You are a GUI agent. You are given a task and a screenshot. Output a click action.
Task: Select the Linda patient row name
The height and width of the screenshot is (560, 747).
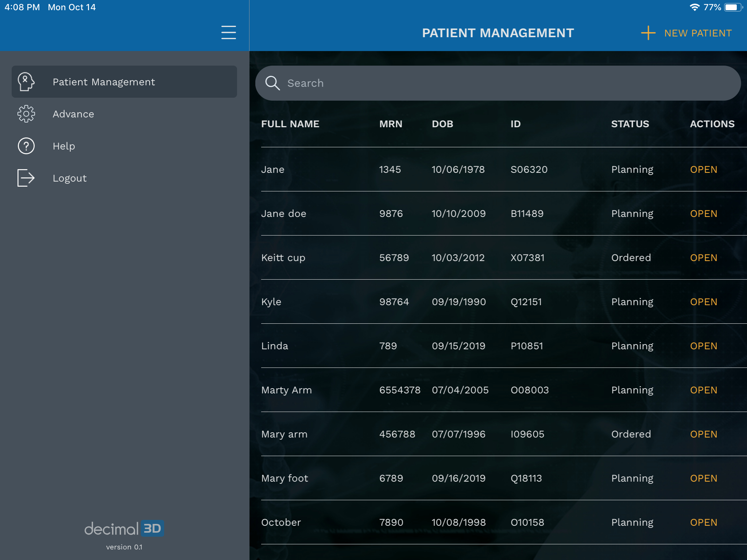[275, 346]
